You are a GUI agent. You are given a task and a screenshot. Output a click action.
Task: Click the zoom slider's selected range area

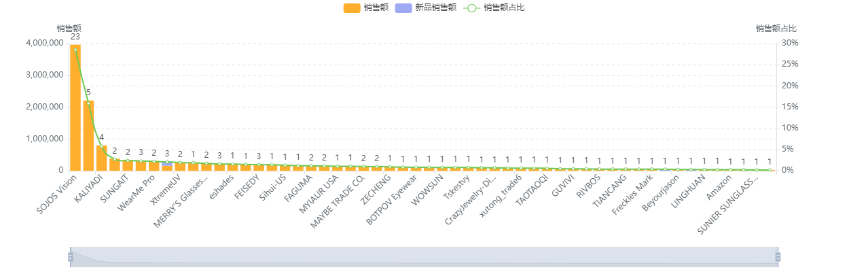[424, 257]
